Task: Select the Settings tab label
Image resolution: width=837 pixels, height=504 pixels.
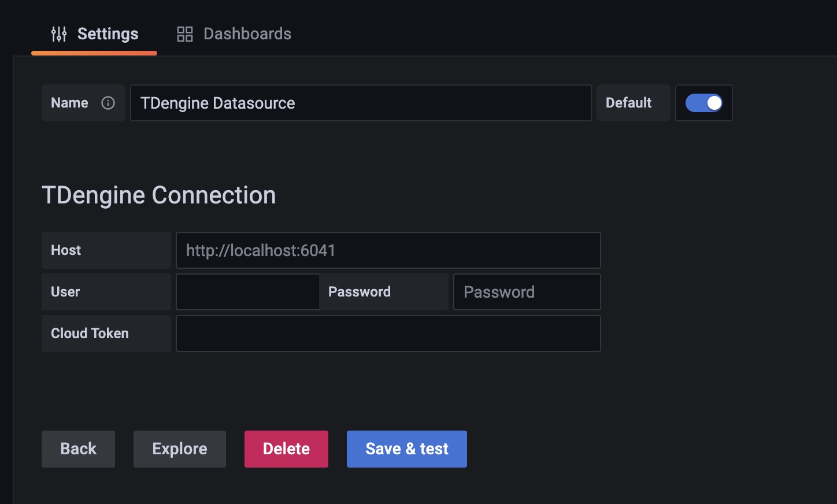Action: point(108,34)
